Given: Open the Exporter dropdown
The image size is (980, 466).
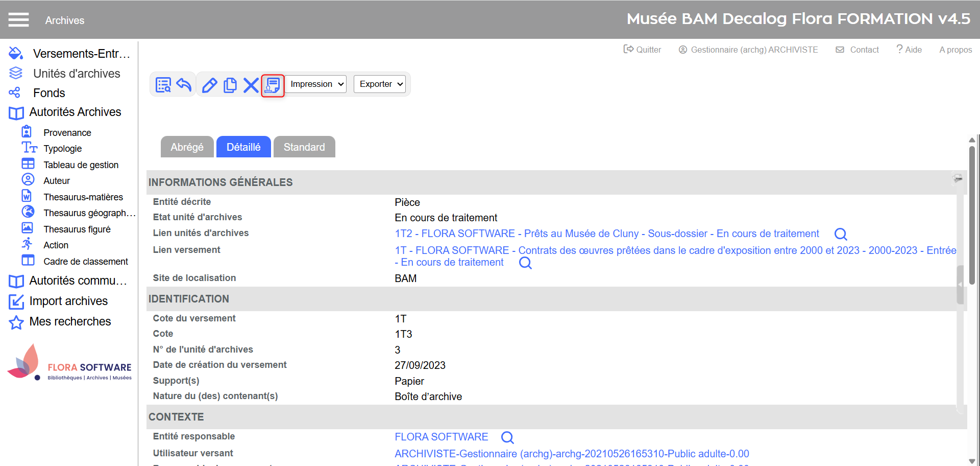Looking at the screenshot, I should [380, 84].
